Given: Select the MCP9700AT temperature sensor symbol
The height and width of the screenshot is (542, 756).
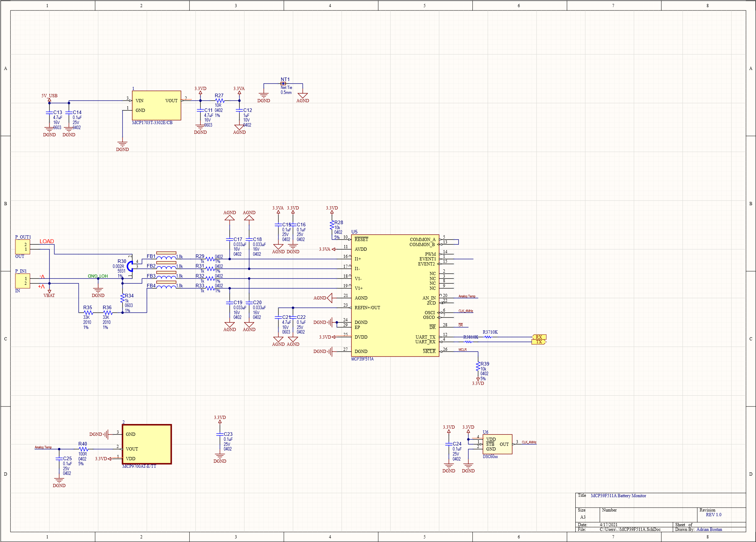Looking at the screenshot, I should [147, 445].
